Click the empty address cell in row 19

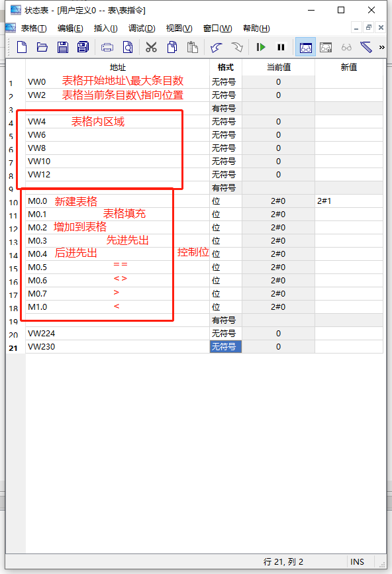(x=117, y=320)
